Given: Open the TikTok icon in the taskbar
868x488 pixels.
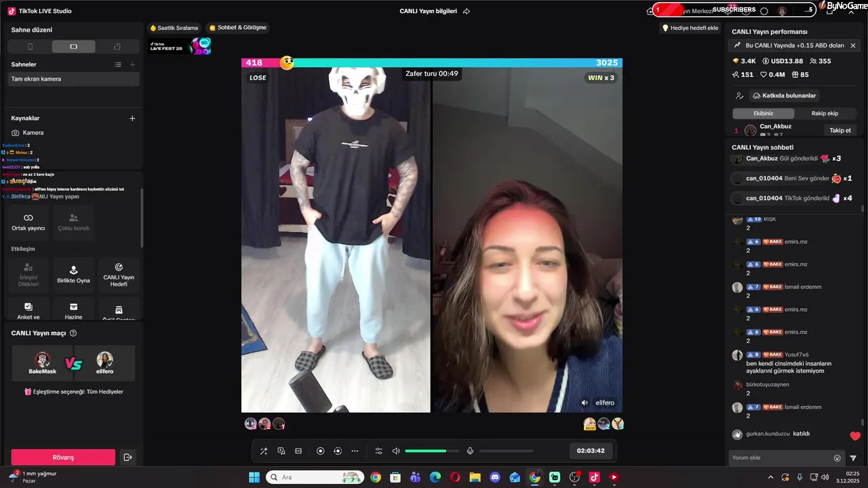Looking at the screenshot, I should [x=595, y=477].
